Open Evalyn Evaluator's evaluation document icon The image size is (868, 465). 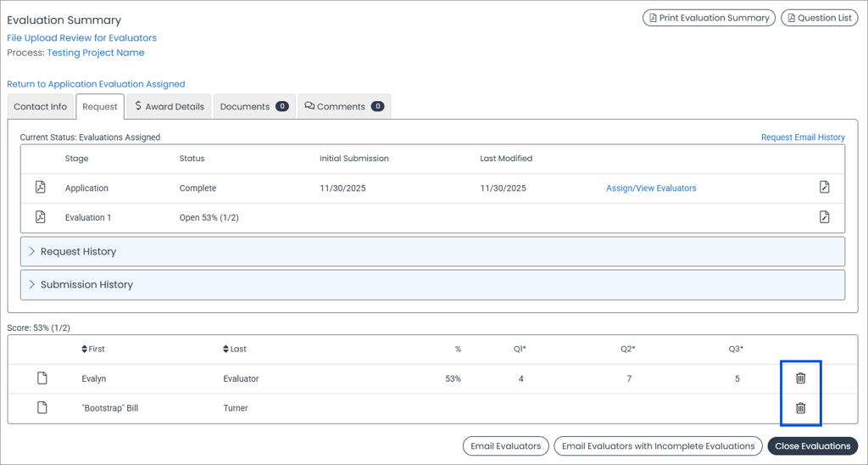42,378
